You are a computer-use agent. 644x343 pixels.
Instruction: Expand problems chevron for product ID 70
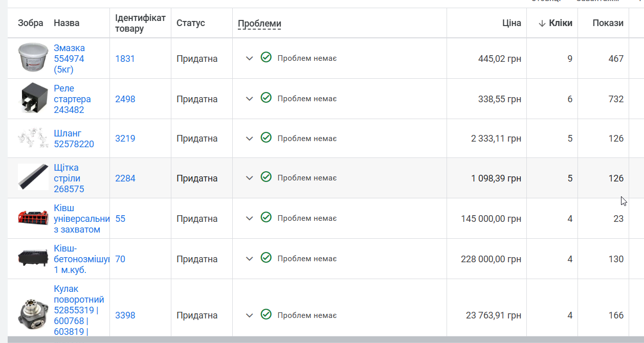coord(250,259)
